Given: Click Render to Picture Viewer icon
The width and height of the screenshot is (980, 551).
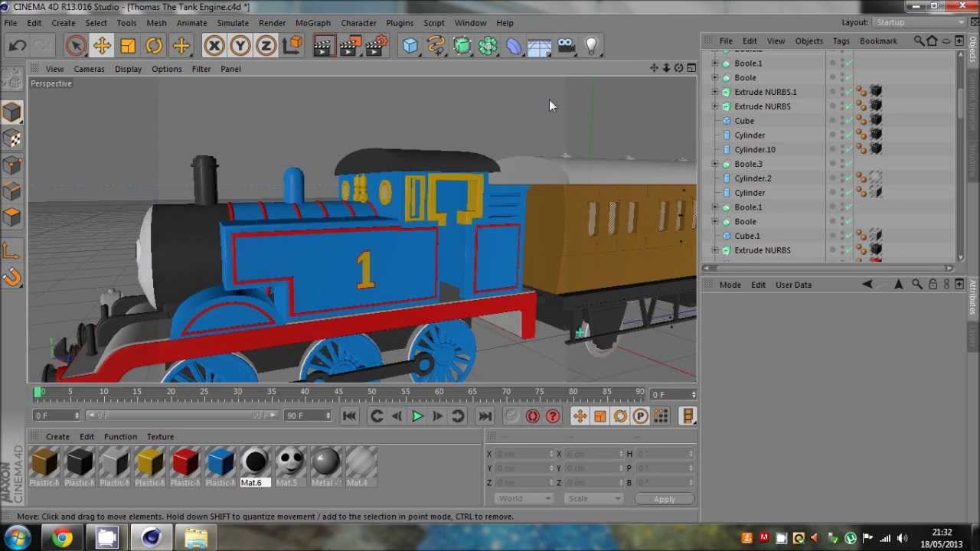Looking at the screenshot, I should [x=350, y=46].
